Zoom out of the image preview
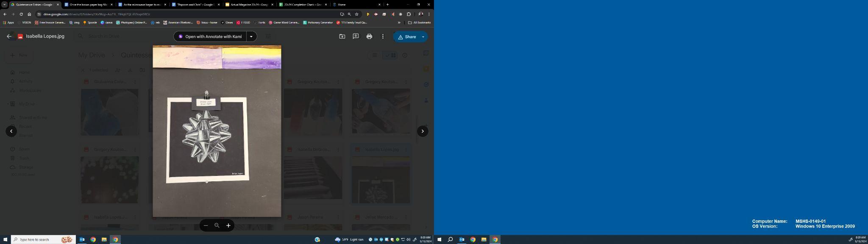 (206, 225)
